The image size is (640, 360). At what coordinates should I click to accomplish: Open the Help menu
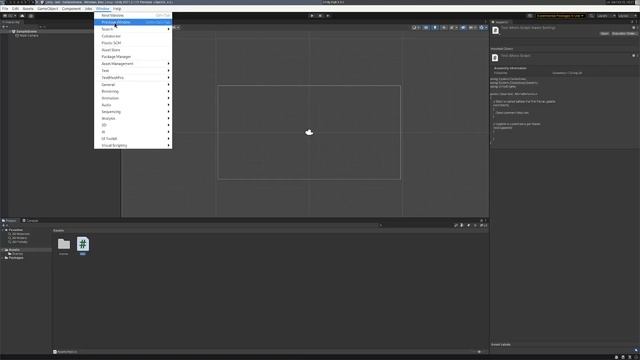(x=117, y=9)
